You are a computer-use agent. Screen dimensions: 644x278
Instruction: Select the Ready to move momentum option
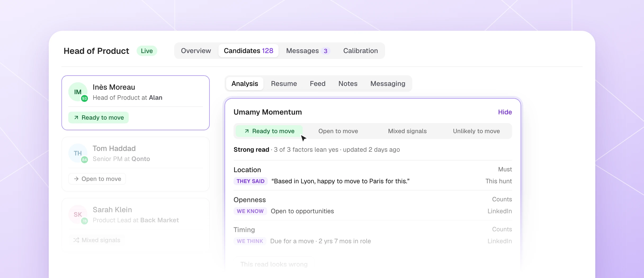click(x=269, y=131)
